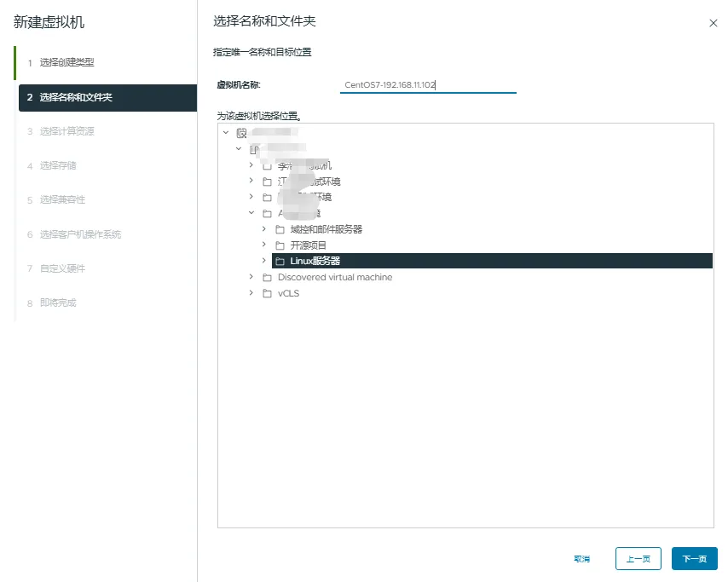This screenshot has width=728, height=582.
Task: Click the root vCenter icon in tree
Action: tap(241, 133)
